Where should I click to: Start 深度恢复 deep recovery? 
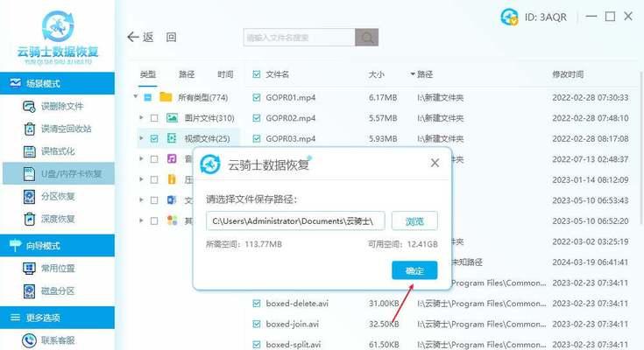point(48,219)
